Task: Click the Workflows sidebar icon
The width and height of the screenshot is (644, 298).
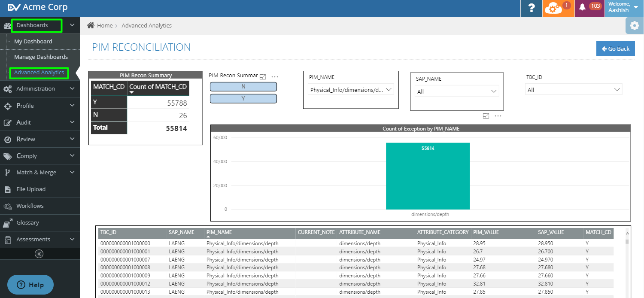Action: click(7, 206)
